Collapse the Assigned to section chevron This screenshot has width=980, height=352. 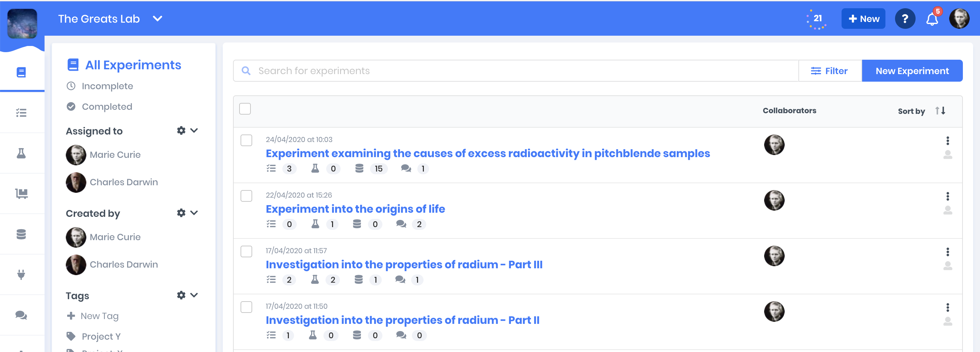194,131
